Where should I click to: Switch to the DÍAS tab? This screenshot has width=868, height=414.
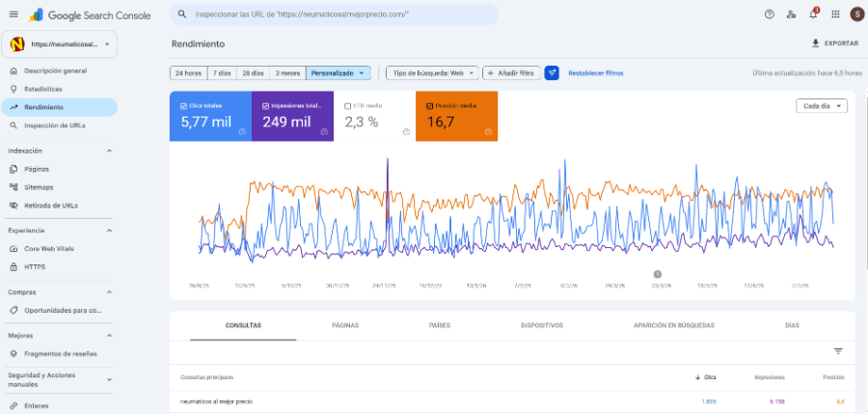tap(792, 325)
